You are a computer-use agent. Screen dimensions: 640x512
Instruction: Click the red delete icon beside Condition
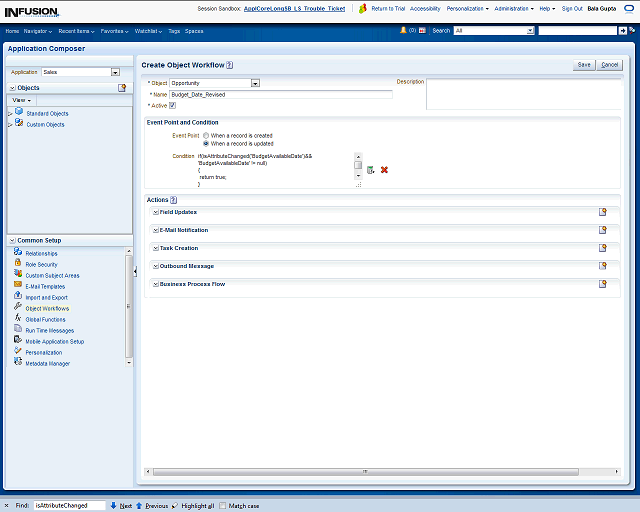point(384,170)
